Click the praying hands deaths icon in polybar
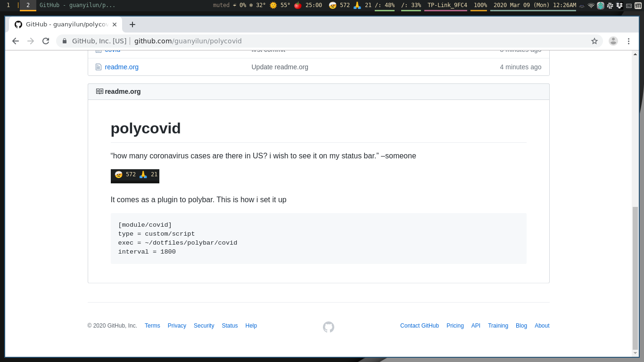The image size is (644, 362). pos(357,5)
